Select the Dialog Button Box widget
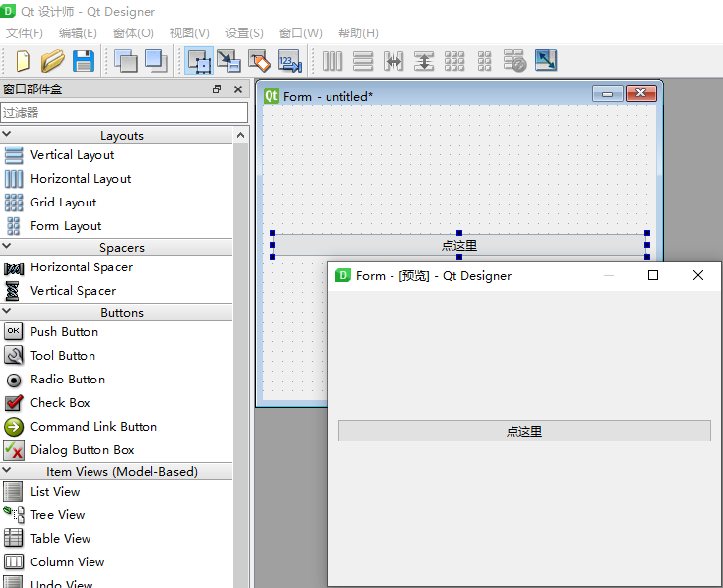Screen dimensions: 723x588 [x=117, y=449]
